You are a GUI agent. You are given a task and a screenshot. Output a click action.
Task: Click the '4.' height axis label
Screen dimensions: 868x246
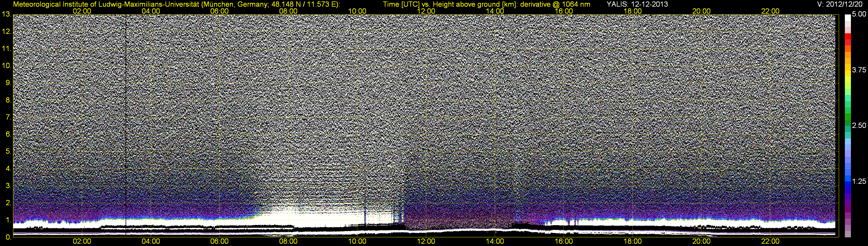(8, 168)
